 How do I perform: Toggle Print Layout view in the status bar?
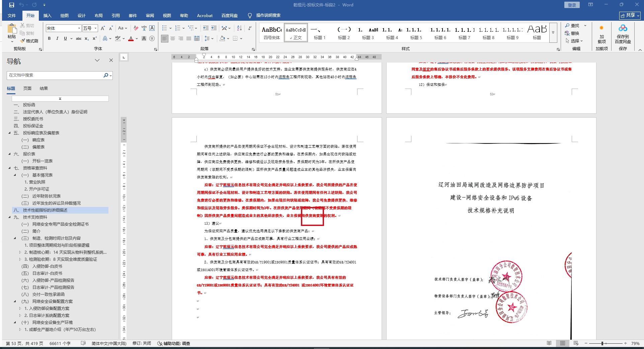point(563,343)
